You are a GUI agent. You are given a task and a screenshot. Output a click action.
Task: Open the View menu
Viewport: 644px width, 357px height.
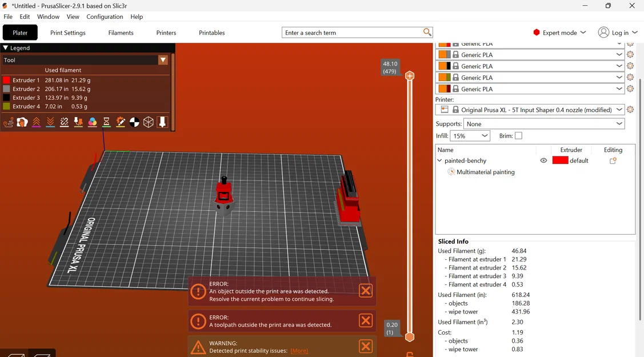click(x=73, y=17)
